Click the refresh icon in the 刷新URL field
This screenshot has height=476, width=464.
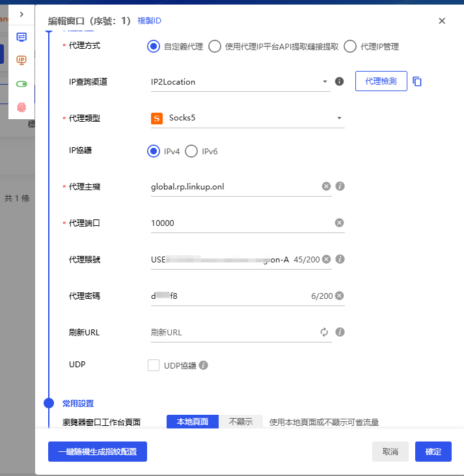click(324, 332)
